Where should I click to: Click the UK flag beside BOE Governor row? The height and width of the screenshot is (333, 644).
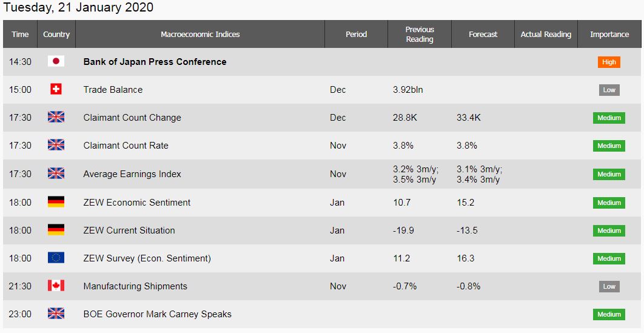pyautogui.click(x=56, y=314)
